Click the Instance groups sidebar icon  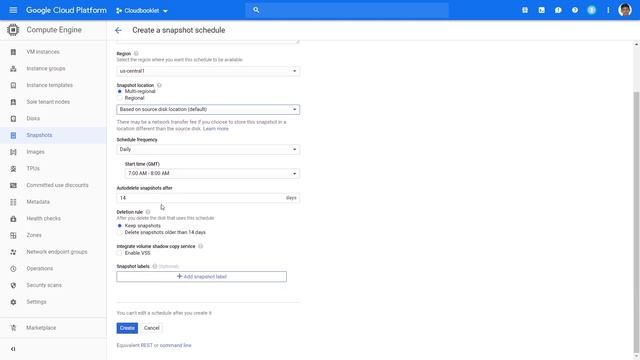[x=13, y=69]
